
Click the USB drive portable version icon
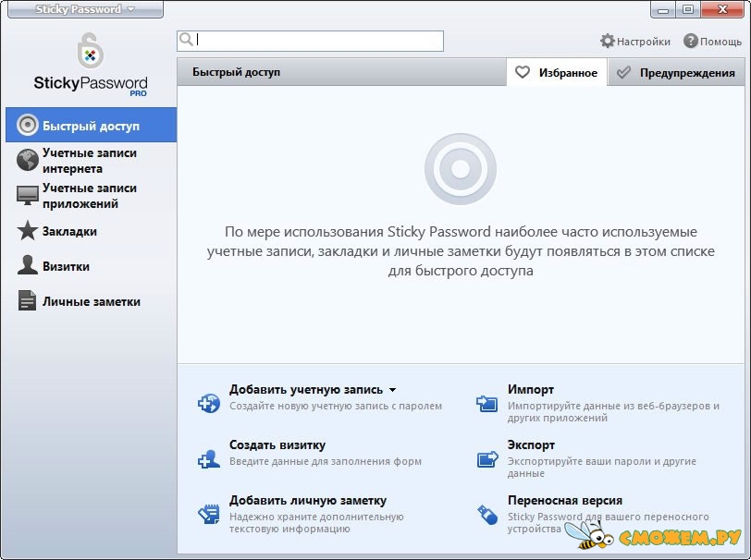(x=487, y=515)
